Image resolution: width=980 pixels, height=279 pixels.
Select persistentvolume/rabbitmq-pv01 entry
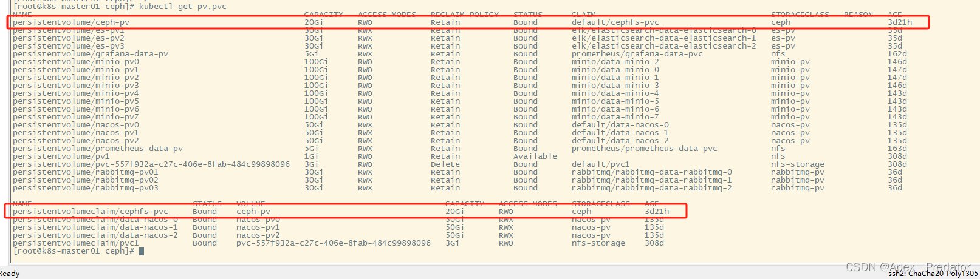(86, 172)
